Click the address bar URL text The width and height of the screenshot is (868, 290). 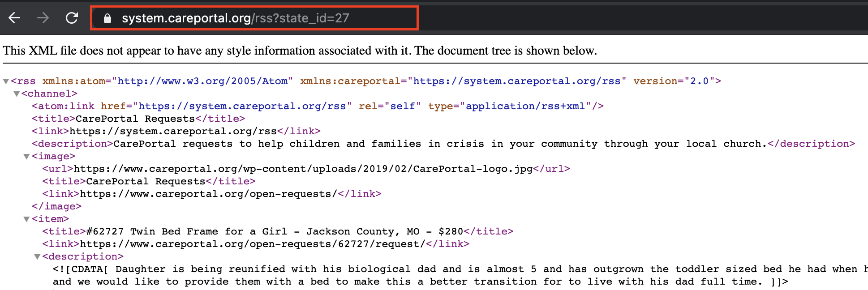pyautogui.click(x=235, y=18)
